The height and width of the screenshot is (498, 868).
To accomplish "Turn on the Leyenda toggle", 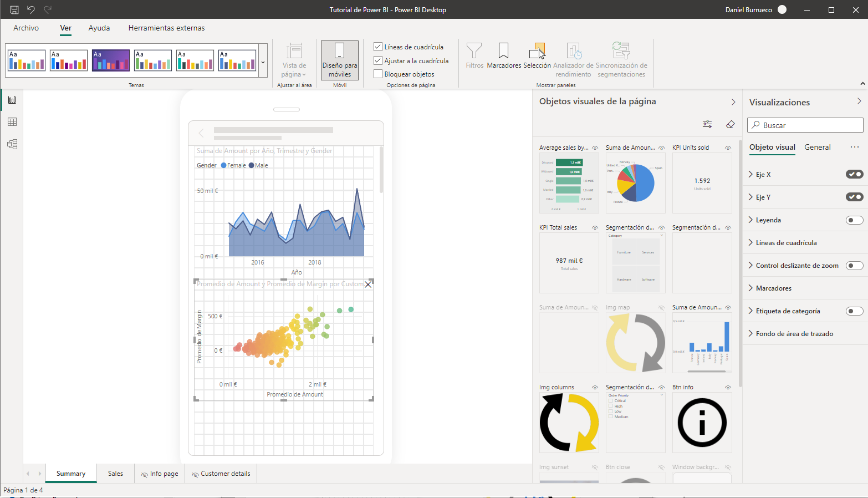I will point(854,220).
